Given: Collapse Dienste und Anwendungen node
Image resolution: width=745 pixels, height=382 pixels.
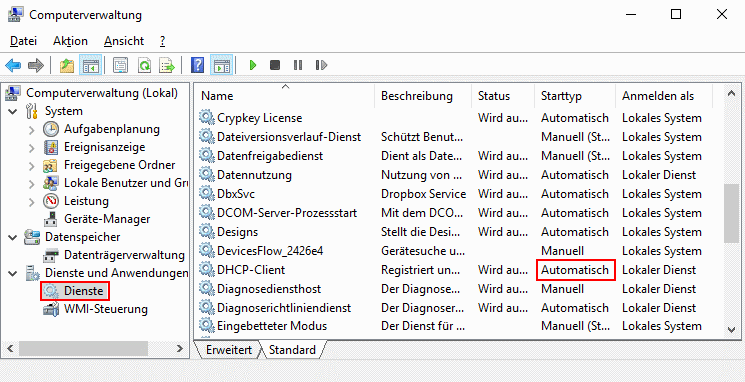Looking at the screenshot, I should (x=13, y=273).
